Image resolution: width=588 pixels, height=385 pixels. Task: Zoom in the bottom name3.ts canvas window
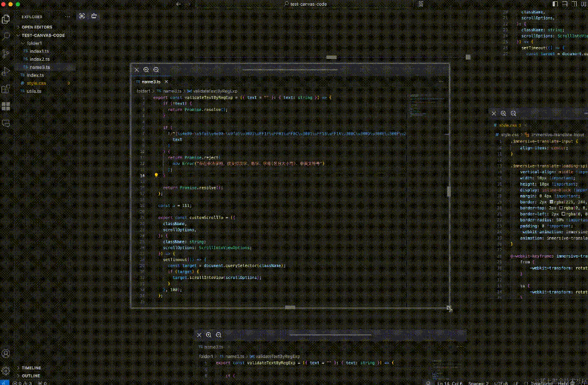[x=209, y=335]
